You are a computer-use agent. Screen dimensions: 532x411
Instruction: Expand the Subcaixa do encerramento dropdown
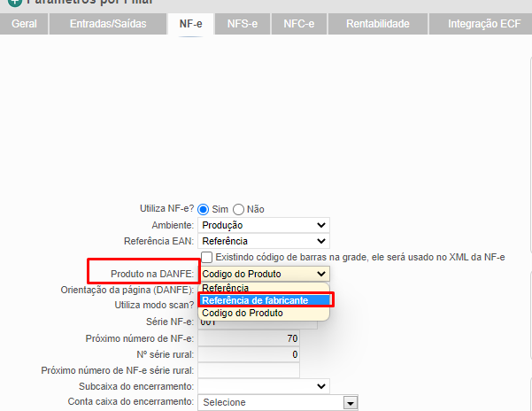click(264, 386)
